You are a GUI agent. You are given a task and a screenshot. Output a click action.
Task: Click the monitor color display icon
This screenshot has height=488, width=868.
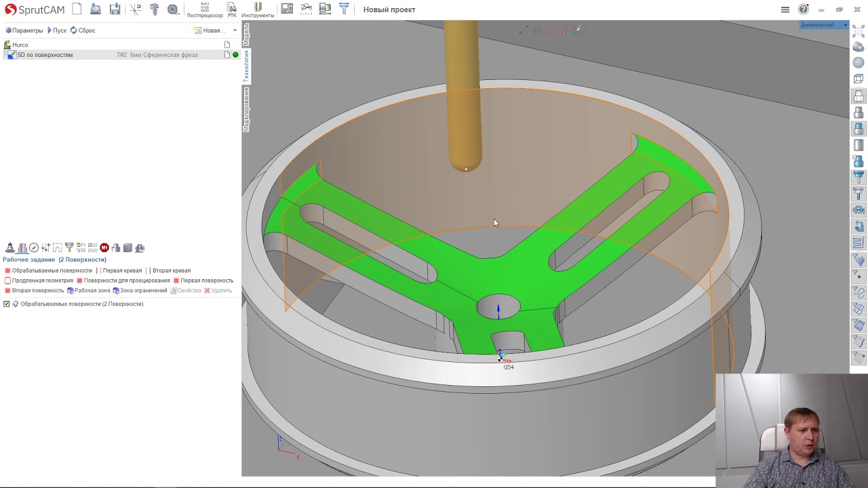(x=325, y=9)
